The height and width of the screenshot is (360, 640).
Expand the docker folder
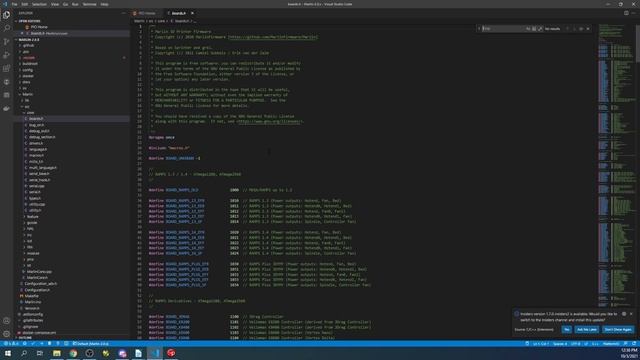pyautogui.click(x=28, y=76)
